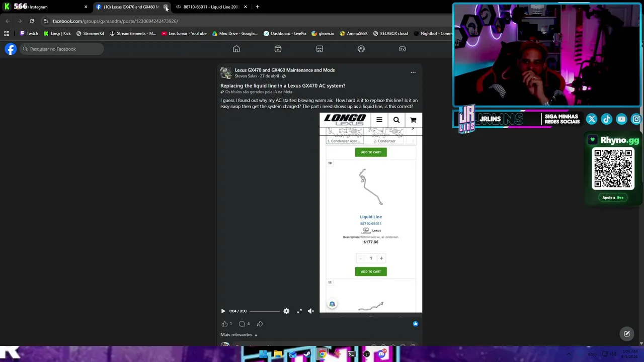Click the X social icon in stream overlay
This screenshot has height=362, width=644.
(x=592, y=119)
